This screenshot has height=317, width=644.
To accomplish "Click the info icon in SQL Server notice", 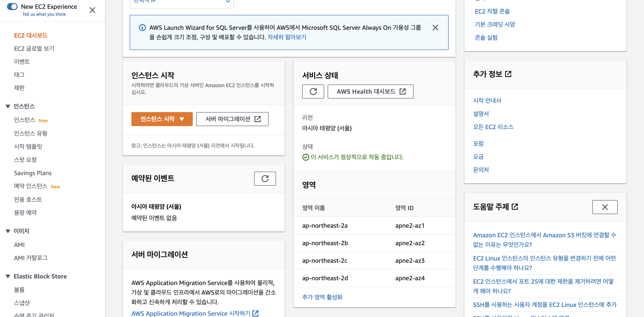I will (142, 28).
